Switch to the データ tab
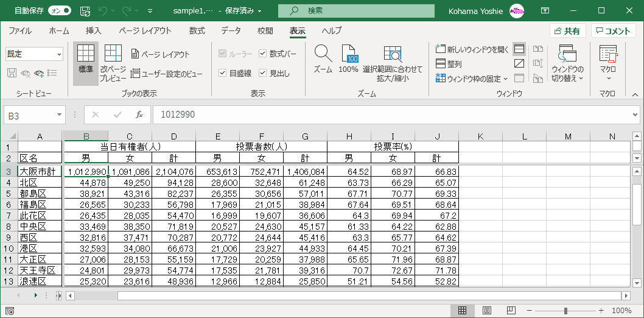Screen dimensions: 644x318 pyautogui.click(x=231, y=31)
